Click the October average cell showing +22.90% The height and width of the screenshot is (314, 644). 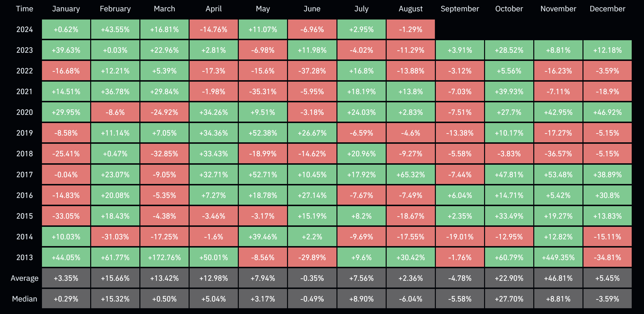click(x=509, y=278)
